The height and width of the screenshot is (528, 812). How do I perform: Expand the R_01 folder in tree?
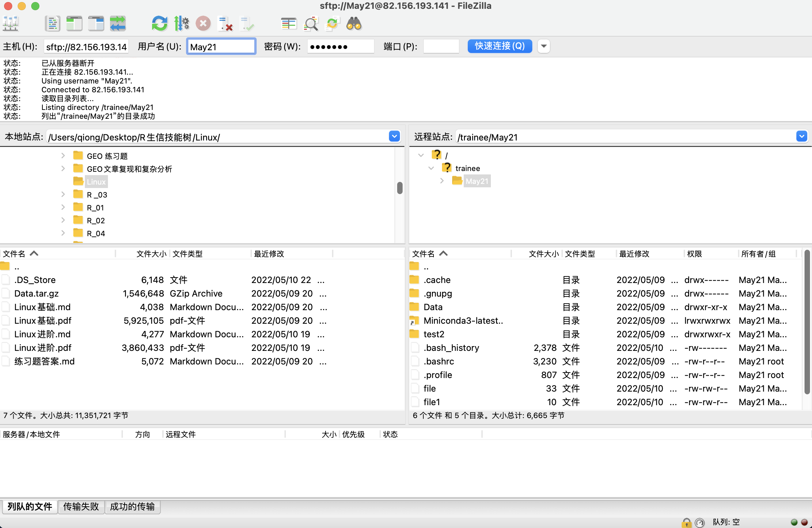tap(63, 207)
